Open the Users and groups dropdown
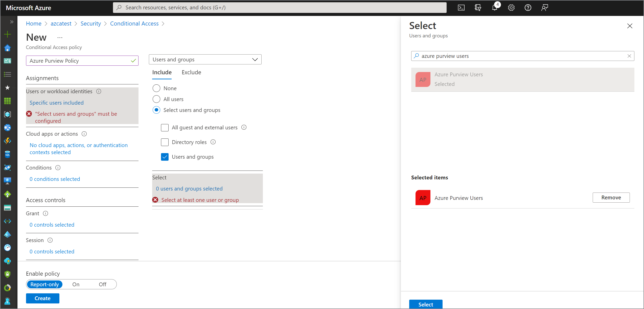 point(205,59)
